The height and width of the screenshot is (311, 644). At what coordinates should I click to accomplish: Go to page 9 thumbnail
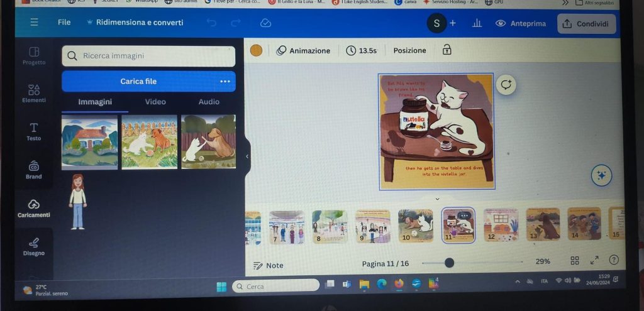[x=373, y=226]
